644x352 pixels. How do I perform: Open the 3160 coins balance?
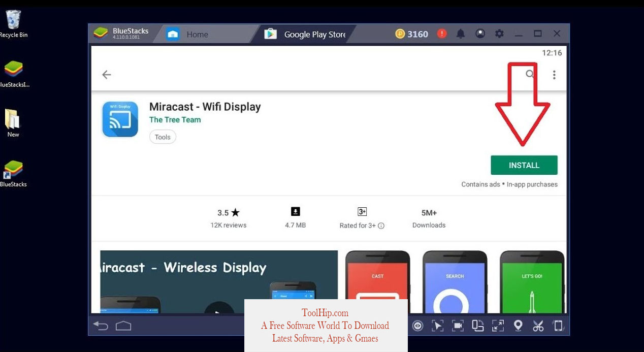coord(412,34)
